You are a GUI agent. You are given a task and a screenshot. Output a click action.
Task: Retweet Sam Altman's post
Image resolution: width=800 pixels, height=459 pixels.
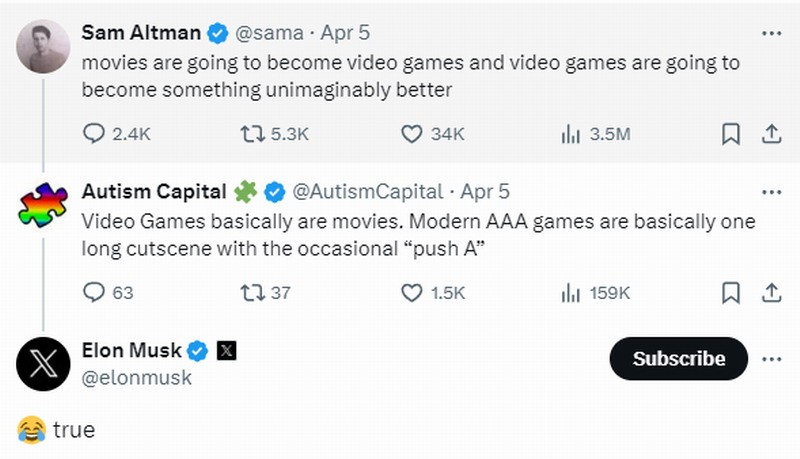coord(253,134)
